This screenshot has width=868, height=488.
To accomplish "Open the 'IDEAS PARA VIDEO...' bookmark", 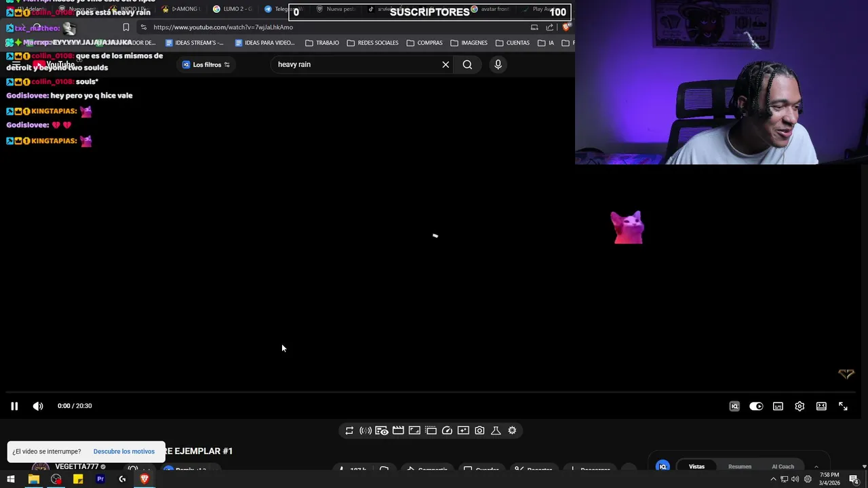I will click(x=264, y=43).
